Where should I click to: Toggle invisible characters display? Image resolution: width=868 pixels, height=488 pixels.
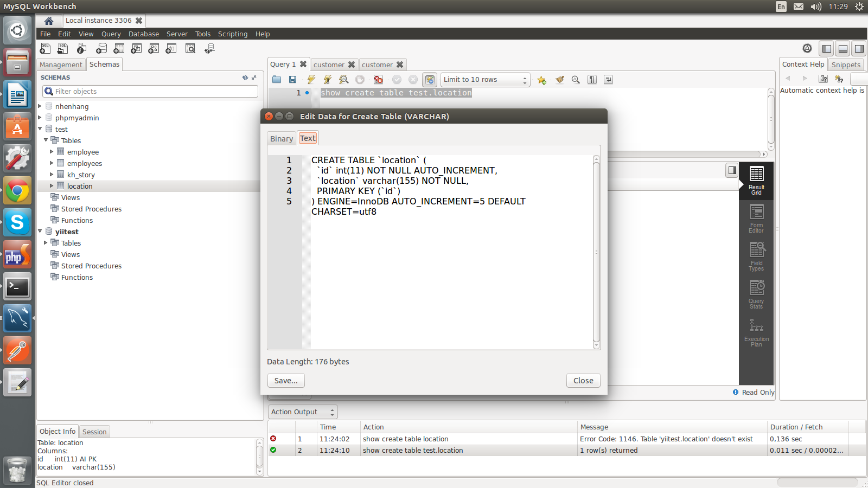pos(592,80)
